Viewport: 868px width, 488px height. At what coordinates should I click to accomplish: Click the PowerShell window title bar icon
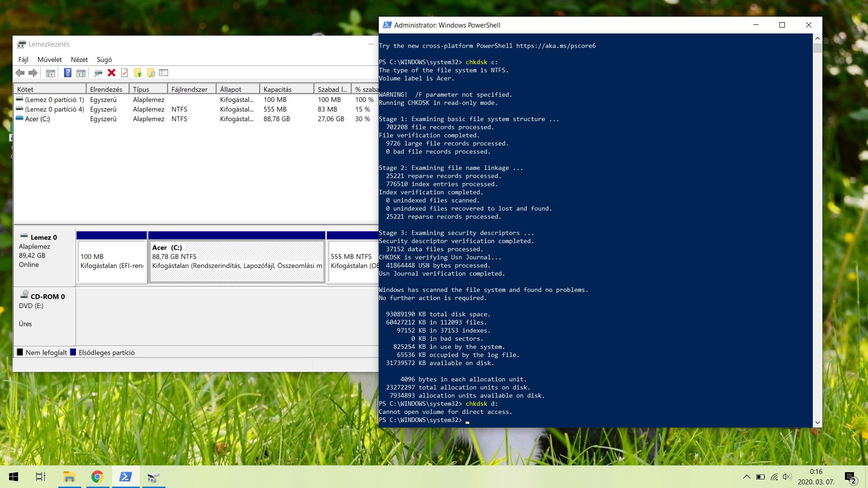pos(387,25)
